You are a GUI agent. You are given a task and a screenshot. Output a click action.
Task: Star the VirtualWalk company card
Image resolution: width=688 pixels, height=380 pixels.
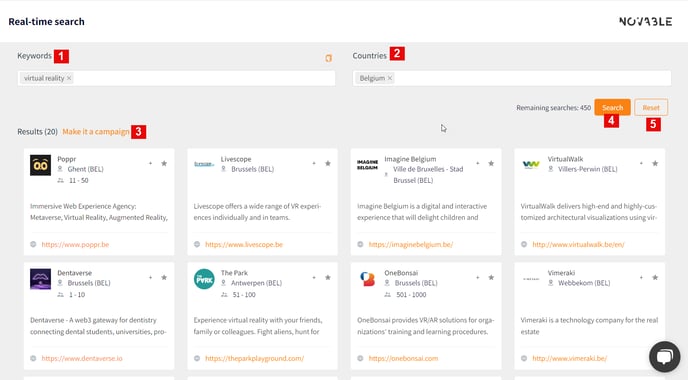[655, 163]
